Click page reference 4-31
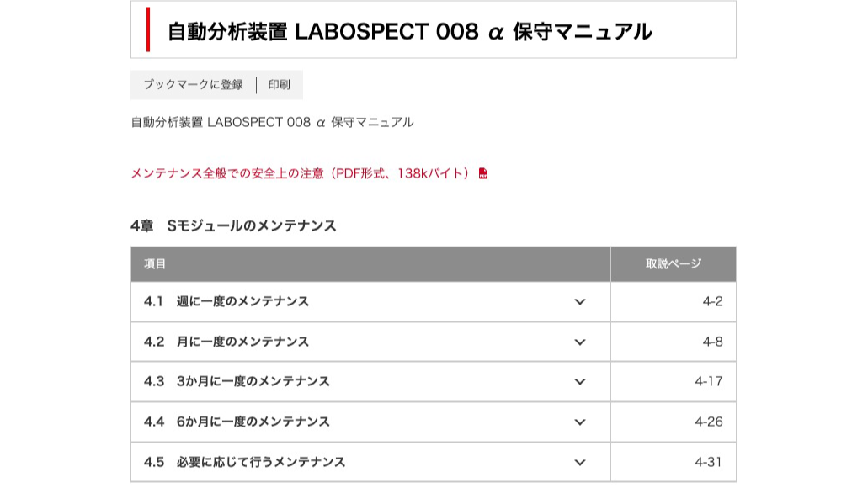 point(709,462)
